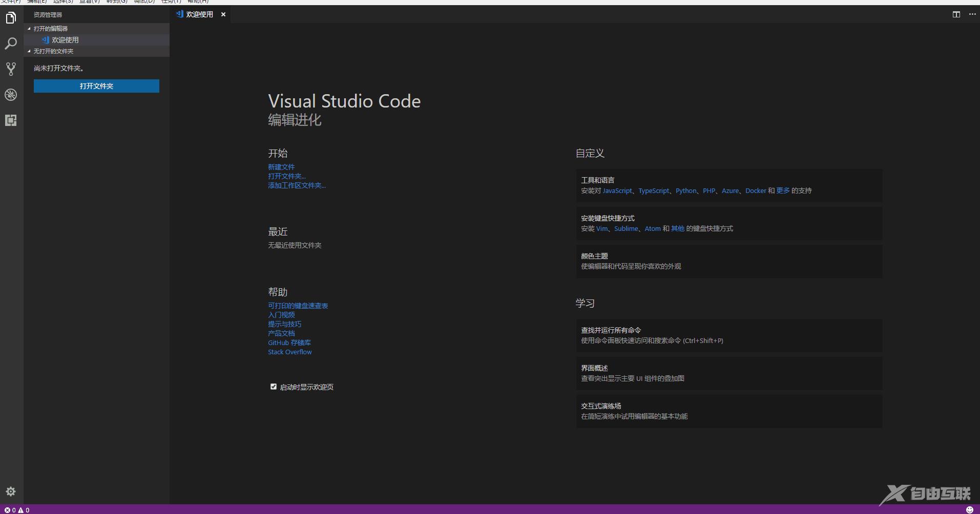Open the 帮助(H) menu
The image size is (980, 514).
pyautogui.click(x=198, y=2)
